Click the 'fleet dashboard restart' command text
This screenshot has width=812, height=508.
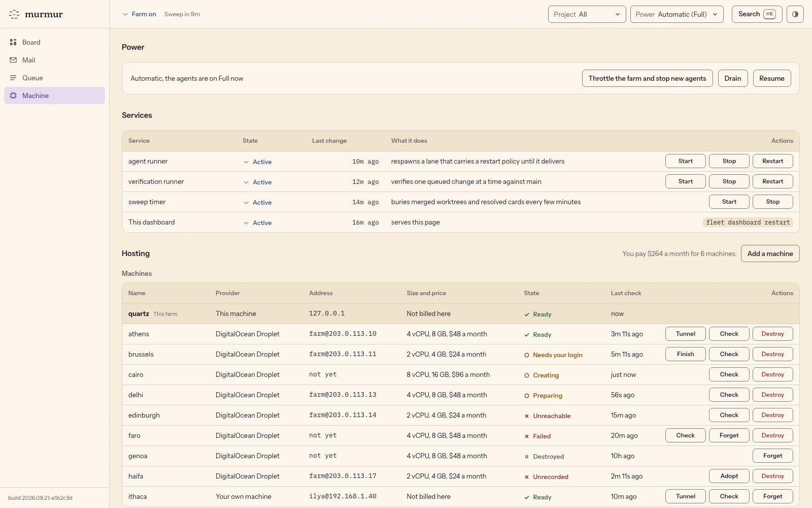748,223
